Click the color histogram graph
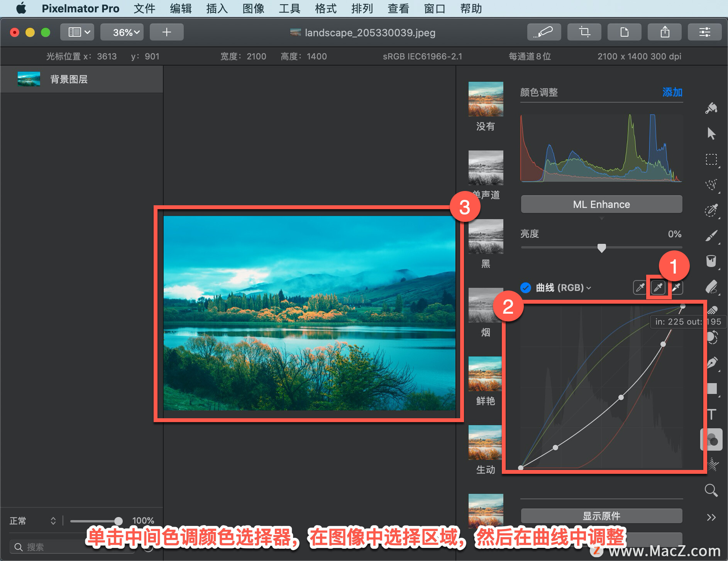This screenshot has height=561, width=728. pos(601,148)
